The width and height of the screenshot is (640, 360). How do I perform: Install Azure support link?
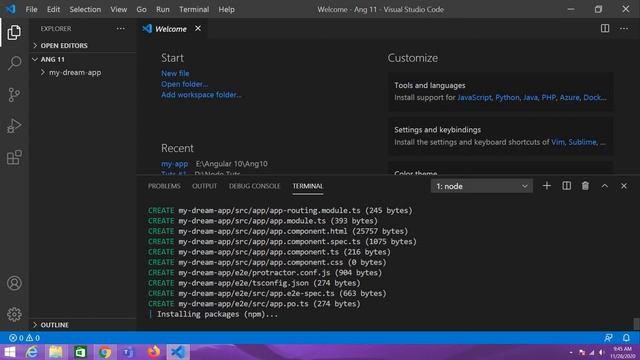point(569,98)
